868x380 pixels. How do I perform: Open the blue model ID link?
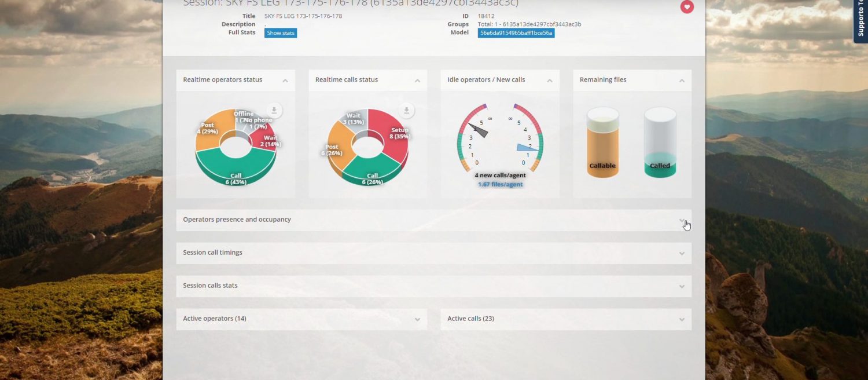point(516,33)
